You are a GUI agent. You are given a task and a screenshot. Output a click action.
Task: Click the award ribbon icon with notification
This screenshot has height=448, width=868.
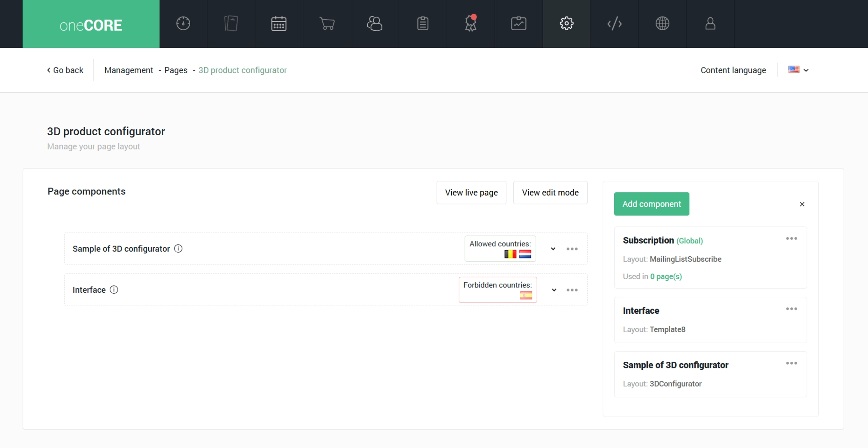tap(471, 24)
